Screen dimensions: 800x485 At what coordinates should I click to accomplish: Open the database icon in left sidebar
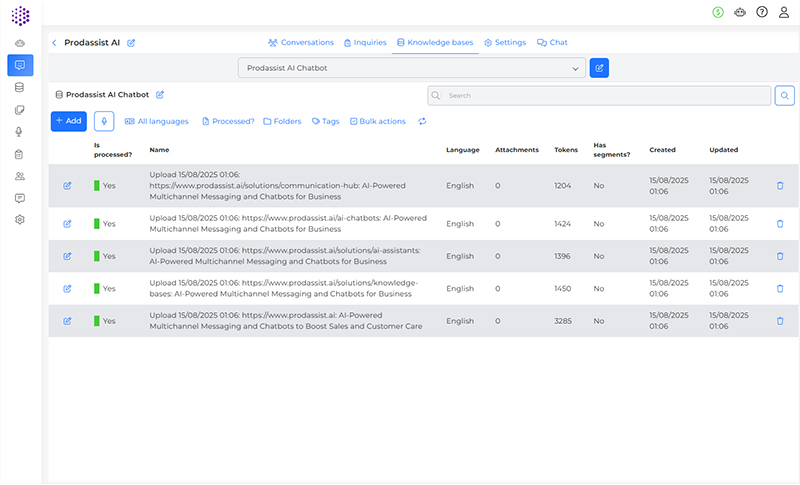[20, 88]
